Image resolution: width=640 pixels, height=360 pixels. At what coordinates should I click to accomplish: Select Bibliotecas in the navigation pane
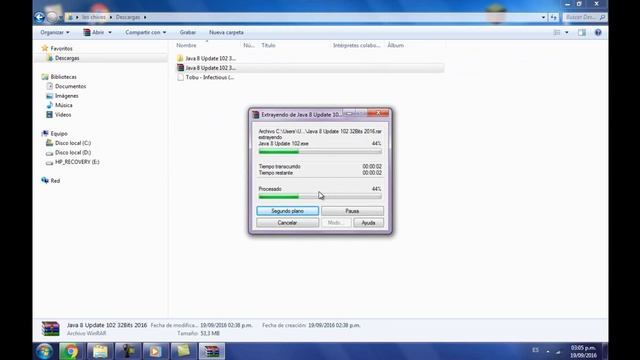(x=63, y=77)
